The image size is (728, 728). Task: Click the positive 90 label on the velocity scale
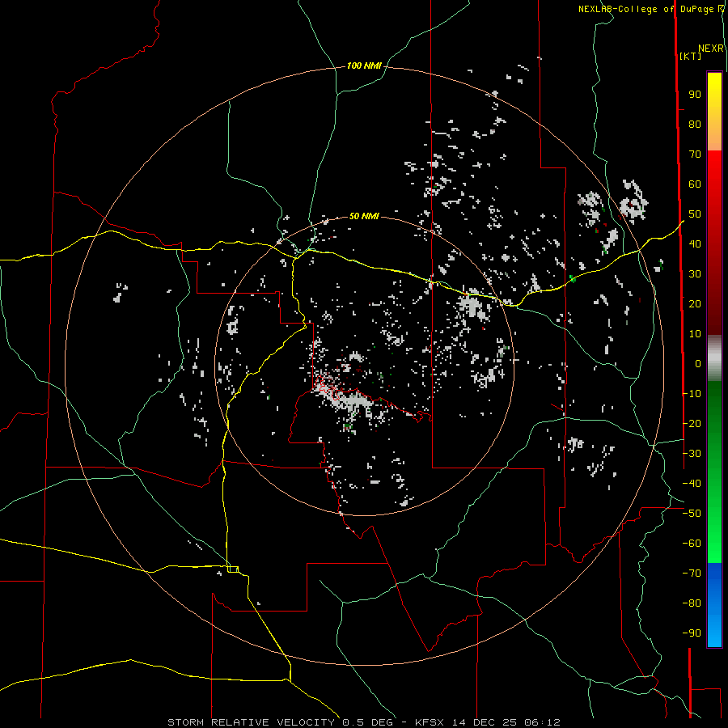tap(695, 95)
